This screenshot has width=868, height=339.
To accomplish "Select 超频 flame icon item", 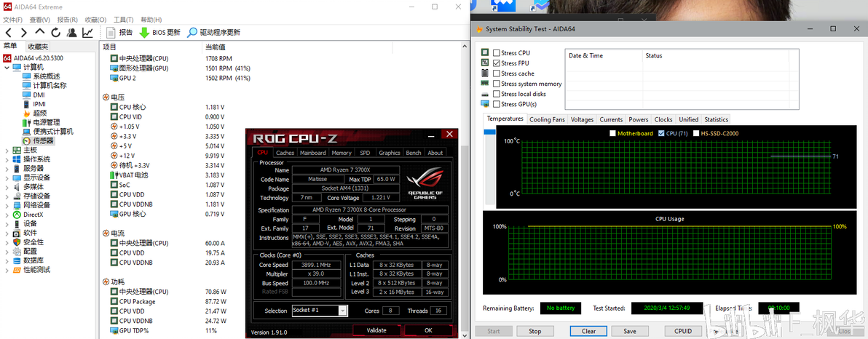I will (x=34, y=113).
